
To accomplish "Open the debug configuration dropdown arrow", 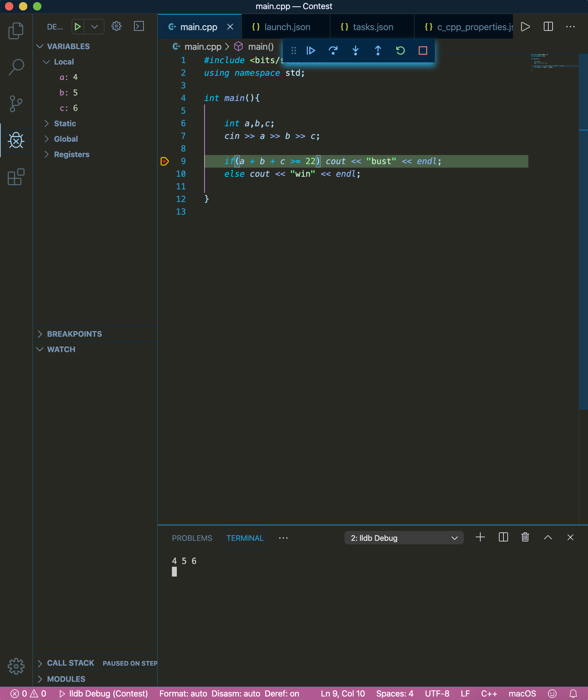I will coord(94,27).
